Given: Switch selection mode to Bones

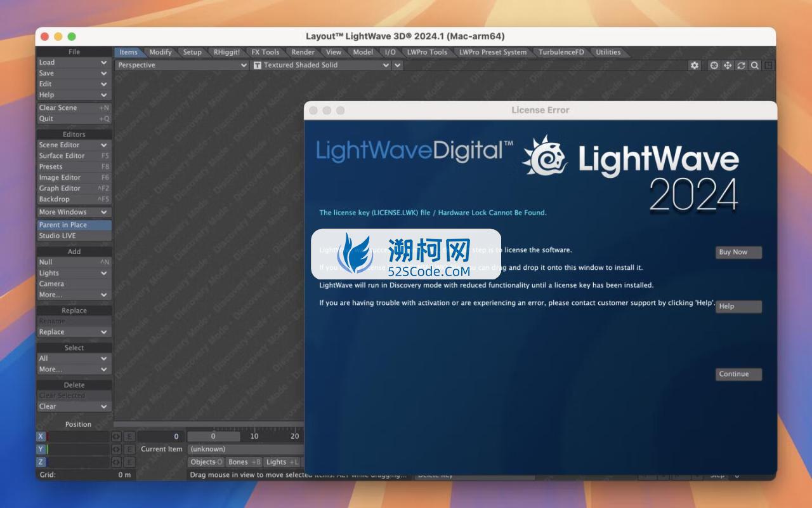Looking at the screenshot, I should (244, 462).
